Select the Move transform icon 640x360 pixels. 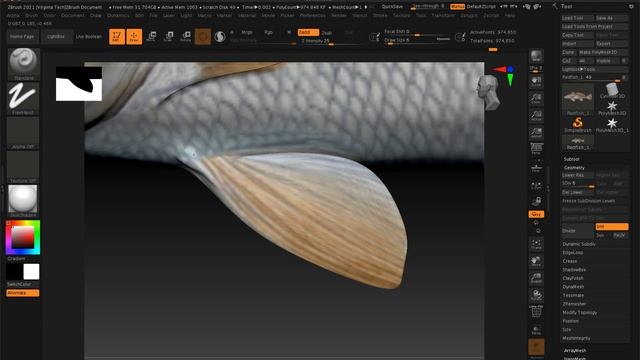pos(151,37)
